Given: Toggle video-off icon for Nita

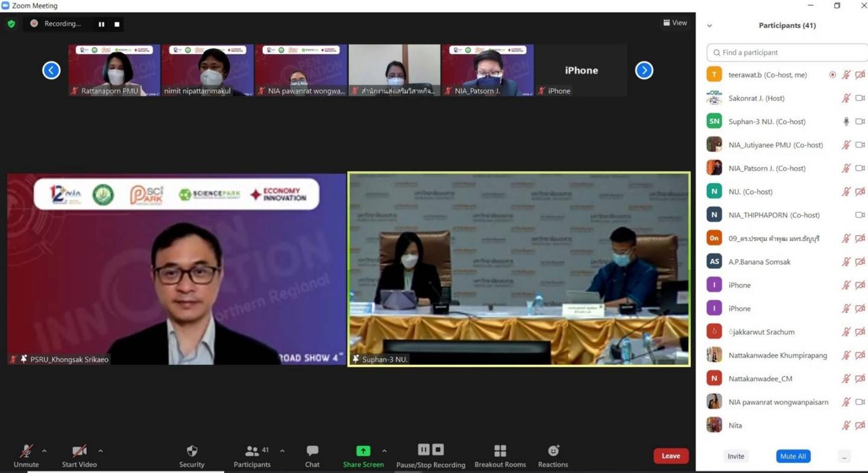Looking at the screenshot, I should (x=860, y=425).
